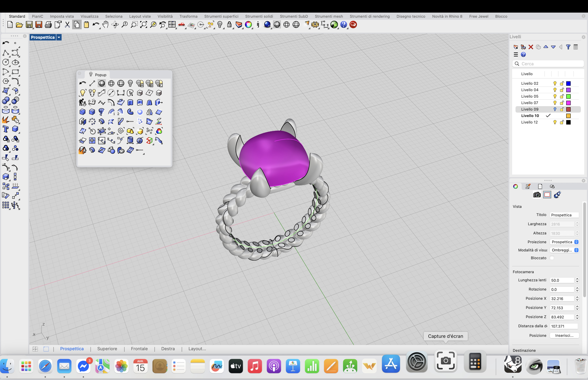Viewport: 588px width, 380px height.
Task: Open the Modalità di visualizzazione dropdown
Action: click(x=564, y=250)
